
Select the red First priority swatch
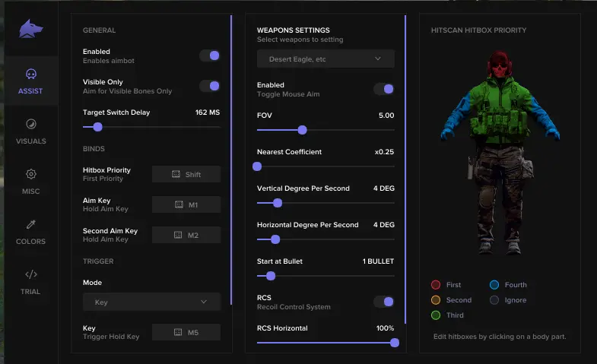coord(436,285)
